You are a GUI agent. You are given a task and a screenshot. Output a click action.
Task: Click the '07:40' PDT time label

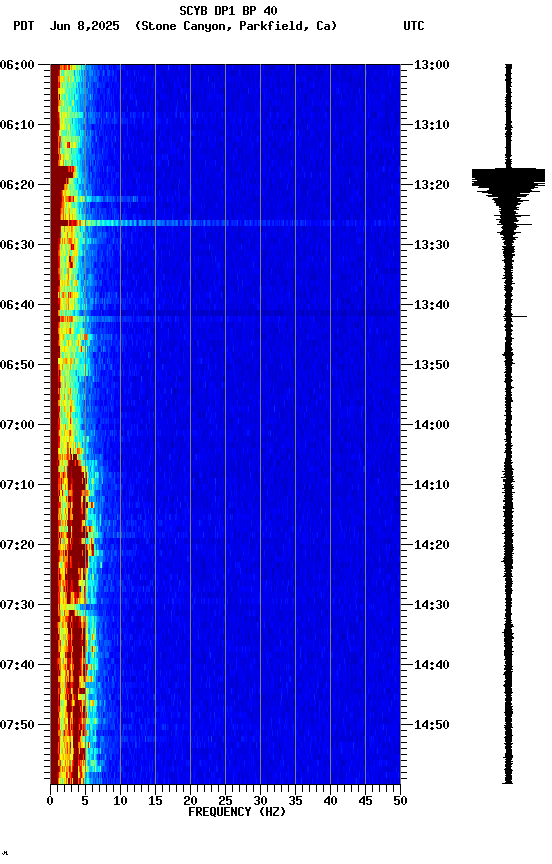click(17, 665)
